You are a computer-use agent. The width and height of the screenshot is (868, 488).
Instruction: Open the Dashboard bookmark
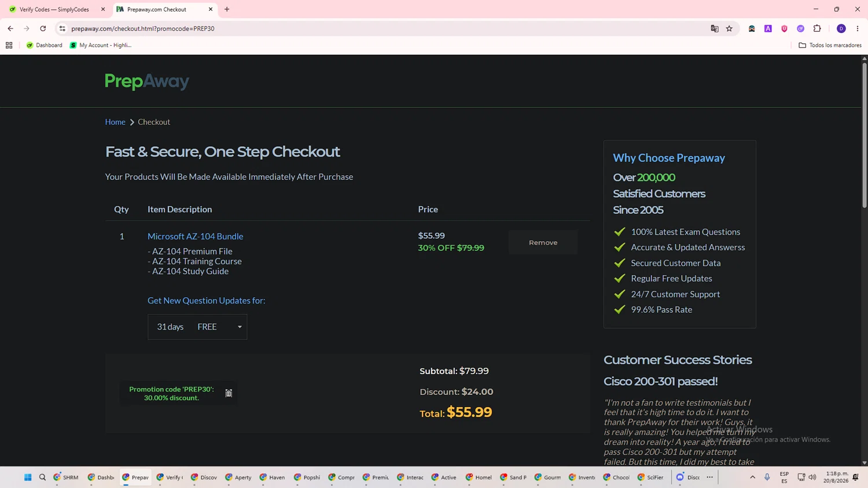44,45
